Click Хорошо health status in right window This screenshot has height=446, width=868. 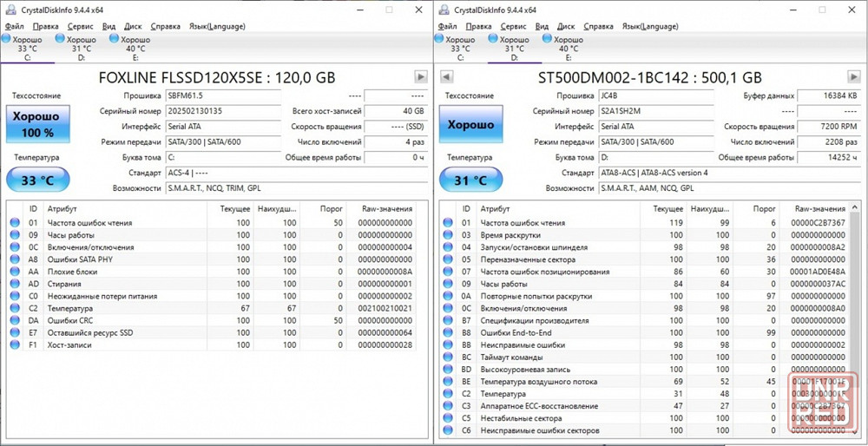[x=470, y=124]
